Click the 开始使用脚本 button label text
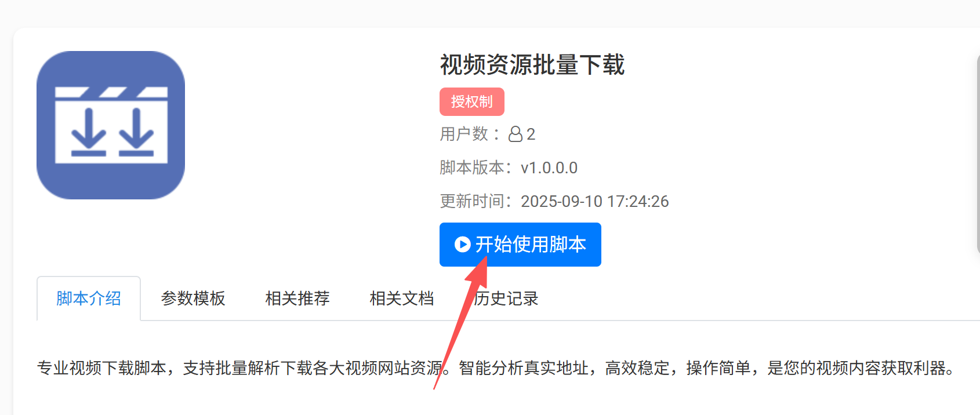This screenshot has width=980, height=415. (x=531, y=245)
